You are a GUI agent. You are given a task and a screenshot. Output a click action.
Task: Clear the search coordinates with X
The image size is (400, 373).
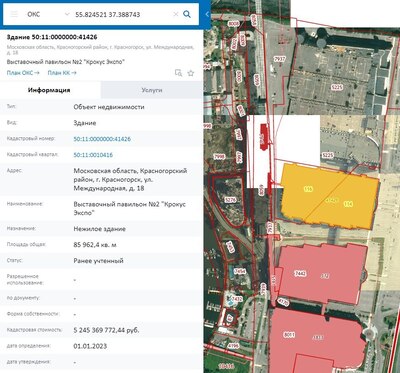[176, 14]
